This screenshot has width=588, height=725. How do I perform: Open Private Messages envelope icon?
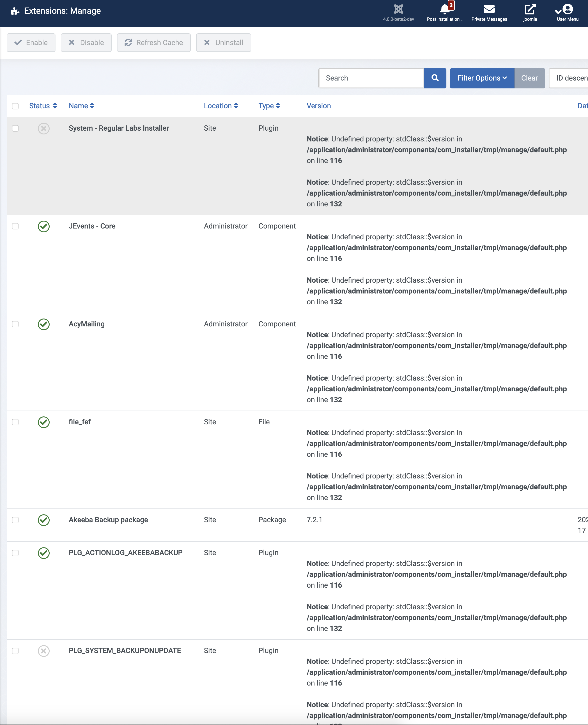click(x=489, y=9)
